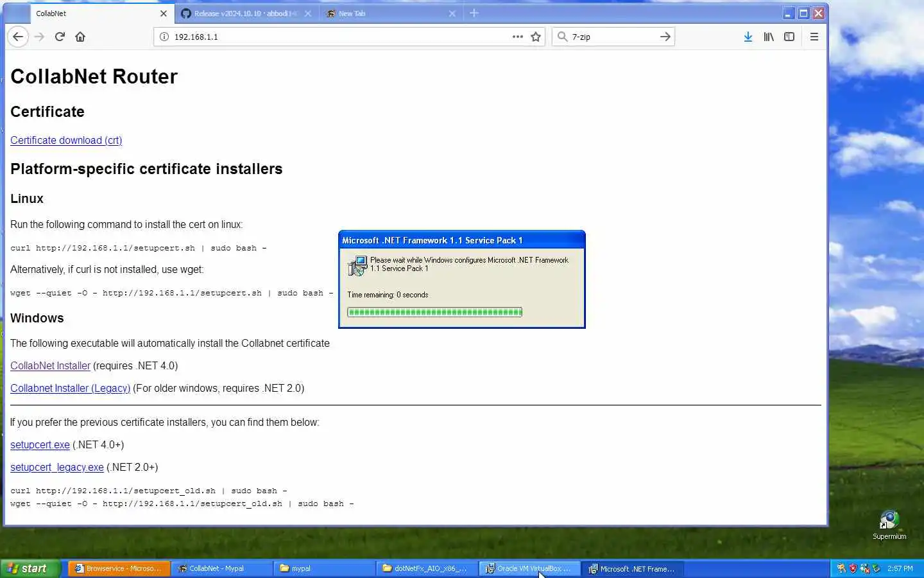Screen dimensions: 924x578
Task: Open the dotNetFx_AIO_x86 folder taskbar button
Action: 427,568
